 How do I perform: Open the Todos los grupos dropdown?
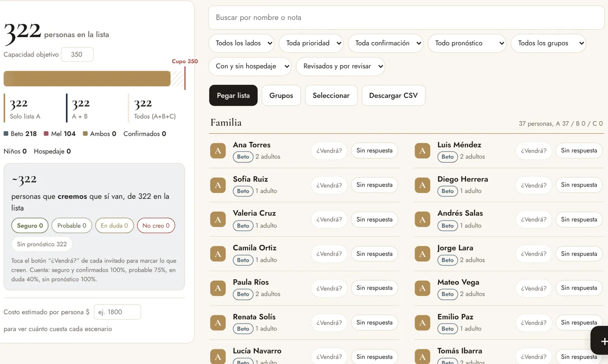[x=549, y=43]
